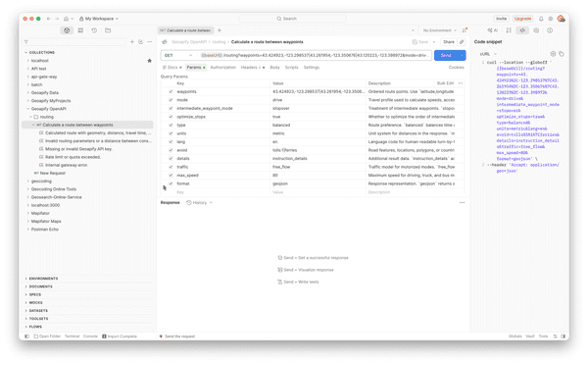Switch to the Settings tab
This screenshot has width=588, height=365.
click(312, 68)
